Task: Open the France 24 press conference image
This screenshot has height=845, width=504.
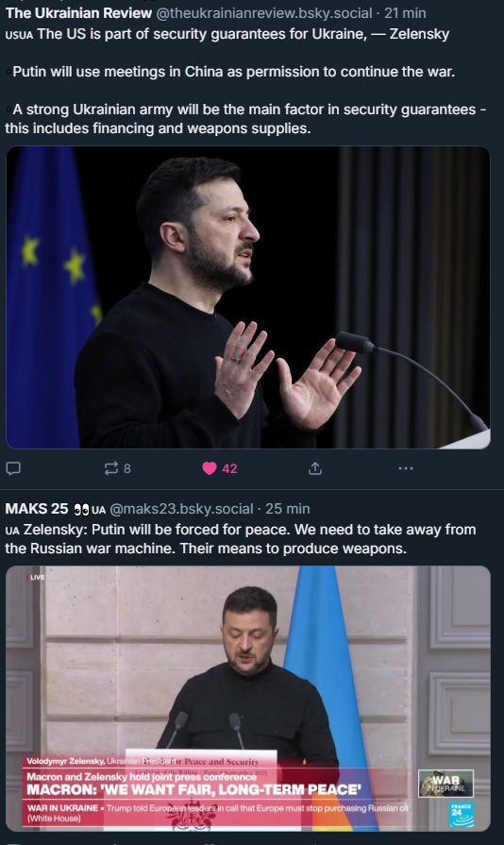Action: click(x=247, y=699)
